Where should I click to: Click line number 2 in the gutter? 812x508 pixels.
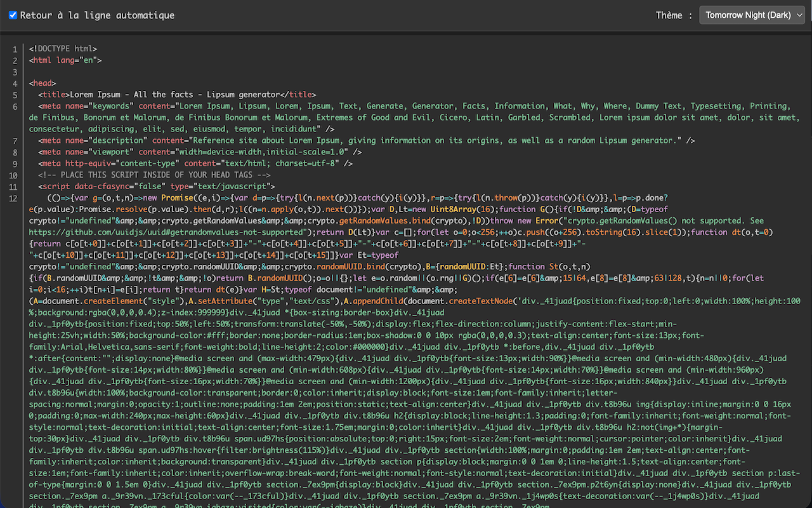[15, 60]
